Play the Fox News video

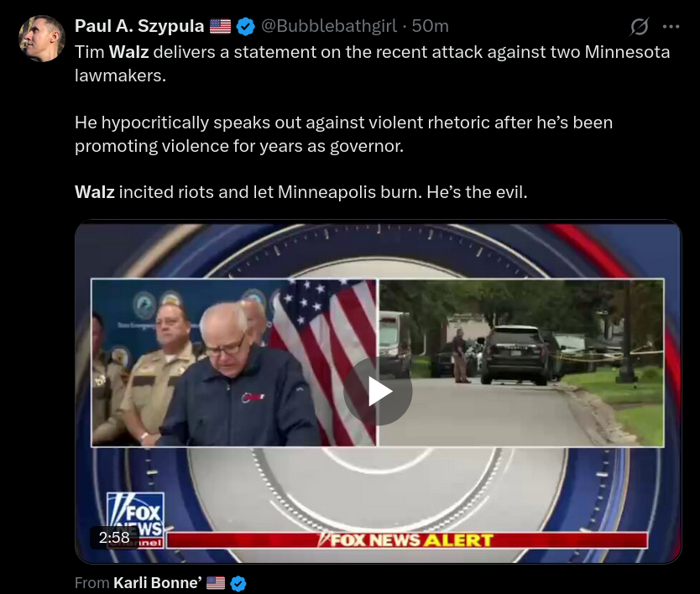(x=378, y=392)
